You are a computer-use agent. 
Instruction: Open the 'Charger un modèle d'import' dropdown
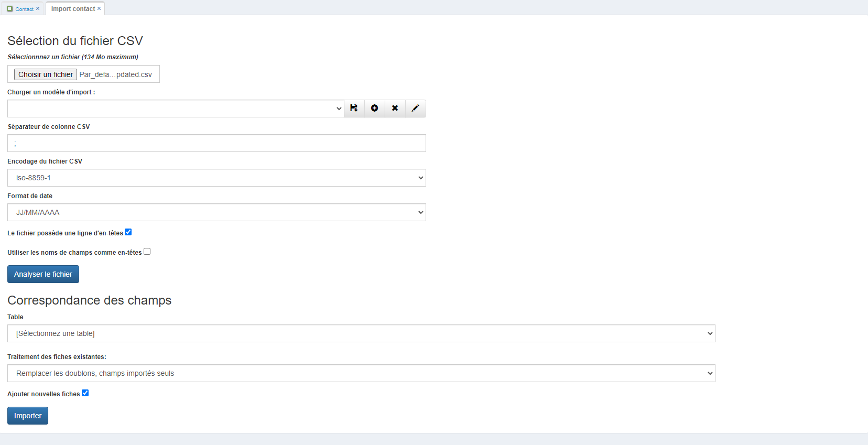coord(176,108)
